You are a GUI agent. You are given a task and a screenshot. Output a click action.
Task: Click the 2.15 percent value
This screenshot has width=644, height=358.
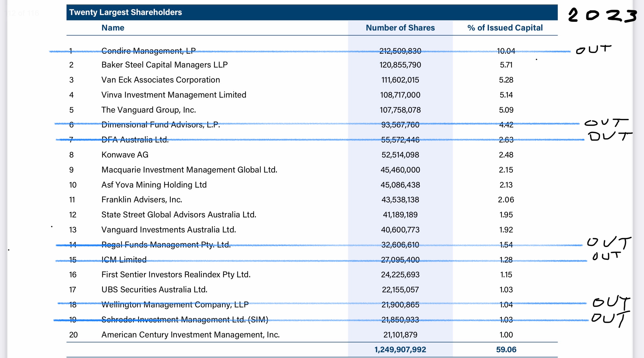(x=506, y=170)
